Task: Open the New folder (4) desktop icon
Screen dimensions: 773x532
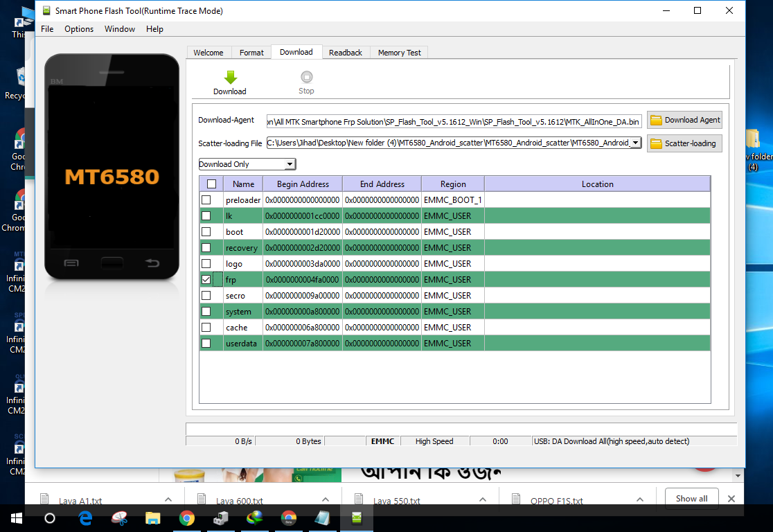Action: pyautogui.click(x=756, y=150)
